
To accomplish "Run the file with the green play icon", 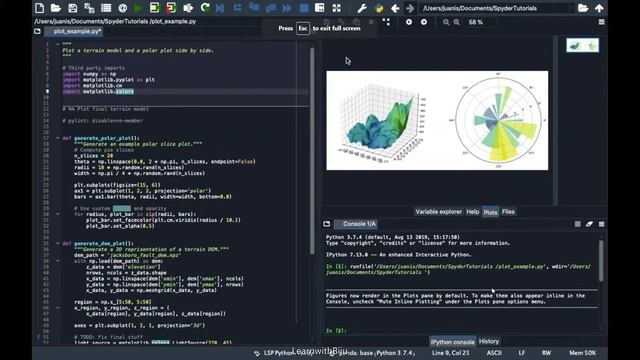I will pos(138,8).
